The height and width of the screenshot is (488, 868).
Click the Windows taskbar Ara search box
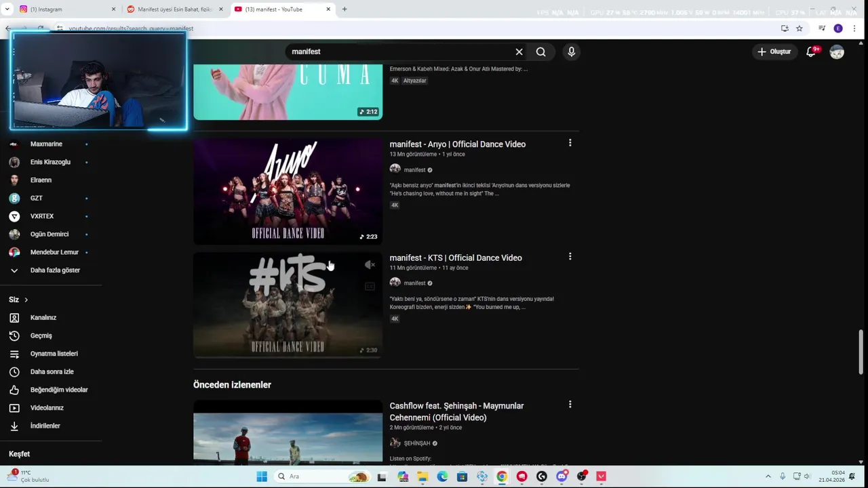coord(322,476)
